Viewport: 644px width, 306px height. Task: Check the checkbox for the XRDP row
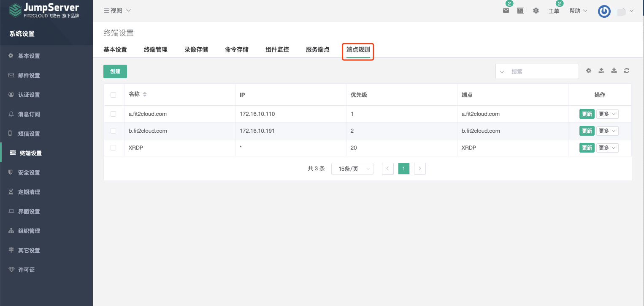tap(114, 148)
